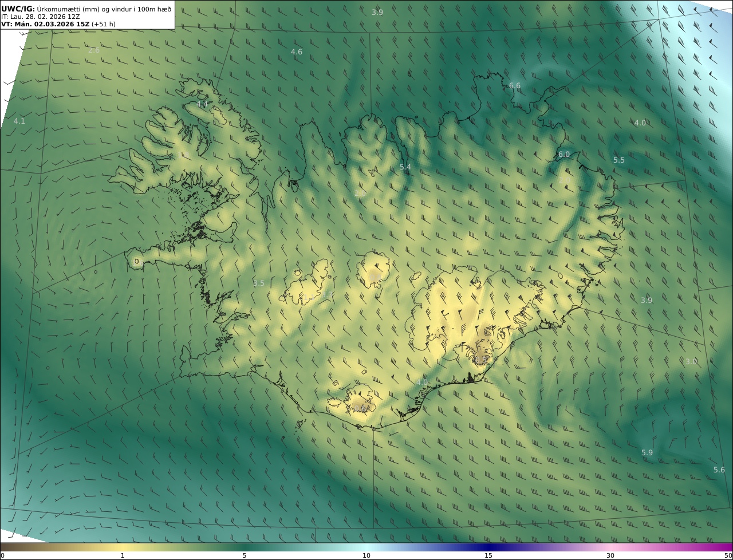The image size is (733, 560).
Task: Click the 5.9 value in the southeast sea
Action: click(x=647, y=452)
